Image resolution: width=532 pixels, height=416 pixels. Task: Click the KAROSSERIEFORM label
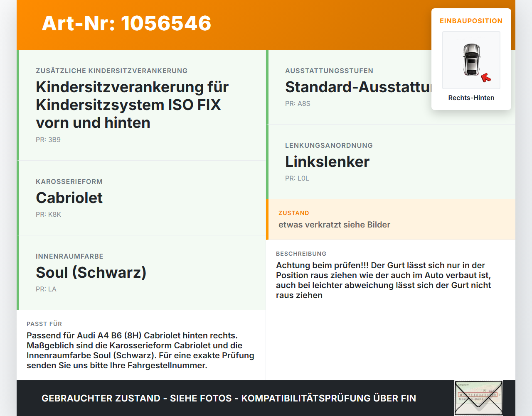tap(69, 181)
